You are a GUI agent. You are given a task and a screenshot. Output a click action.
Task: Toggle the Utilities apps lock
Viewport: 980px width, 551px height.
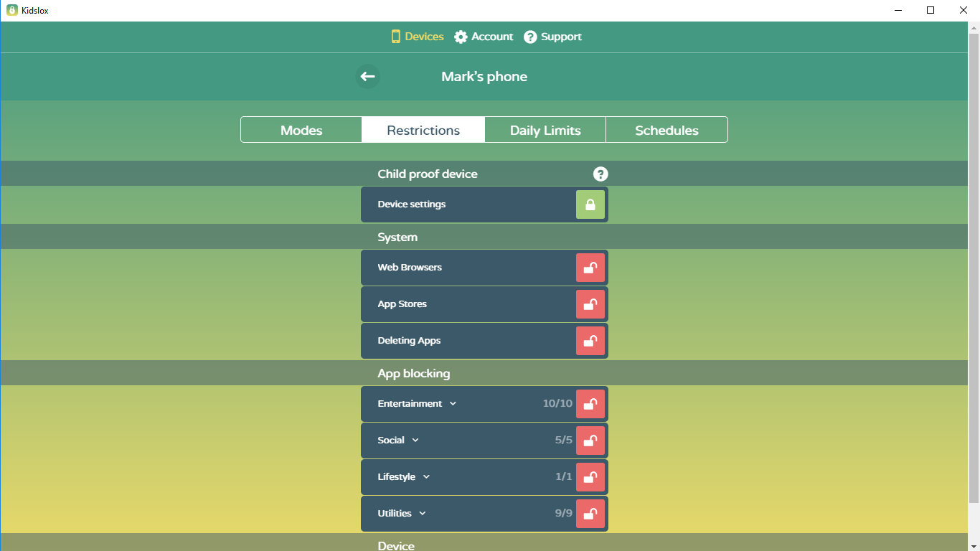[590, 514]
